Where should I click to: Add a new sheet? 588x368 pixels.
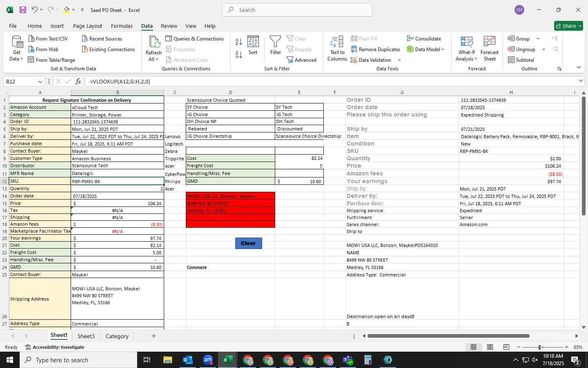pyautogui.click(x=154, y=336)
